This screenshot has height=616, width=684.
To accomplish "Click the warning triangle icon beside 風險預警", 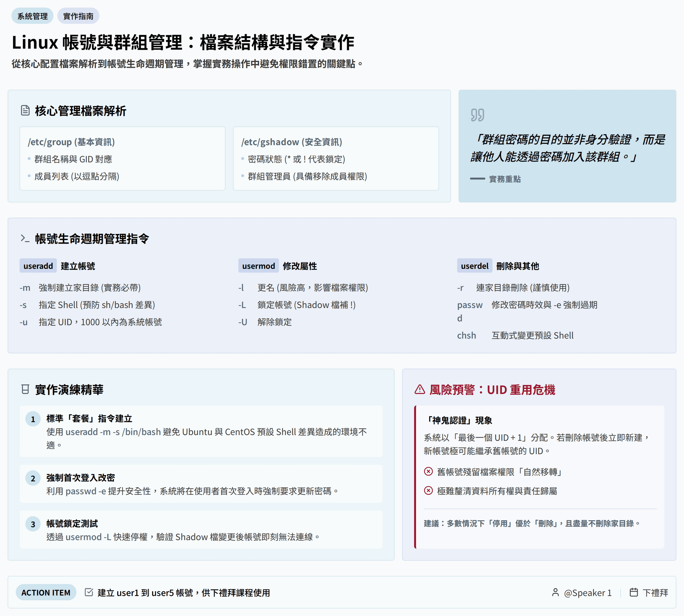I will point(420,390).
